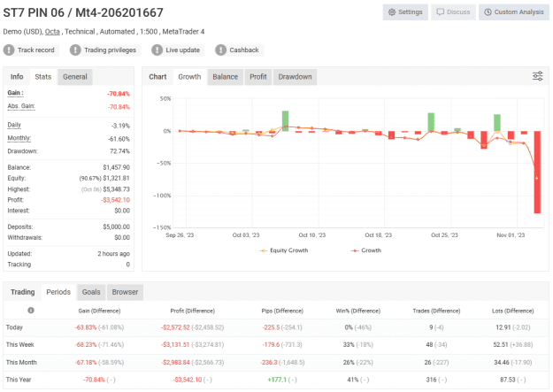Show the Growth chart tab
Image resolution: width=553 pixels, height=392 pixels.
pos(189,77)
